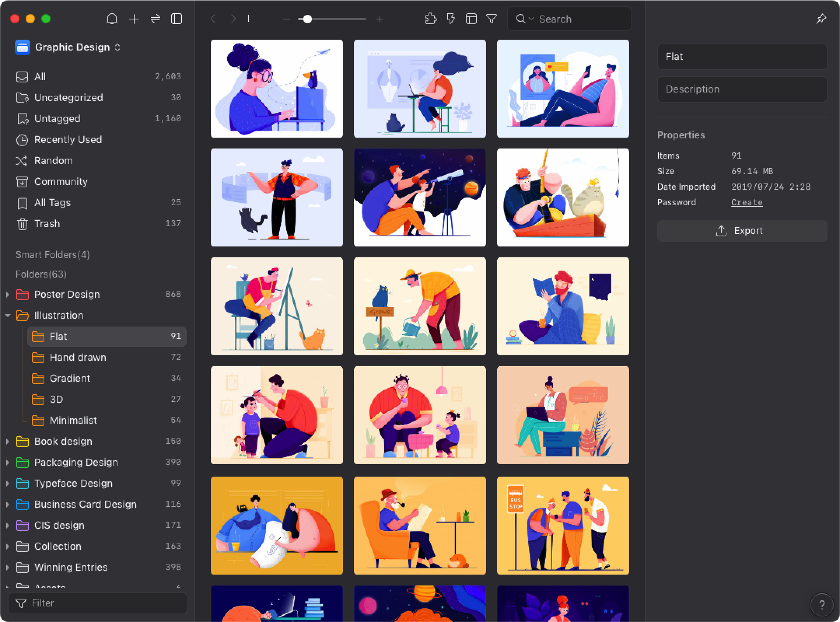Expand the Poster Design folder
Image resolution: width=840 pixels, height=622 pixels.
coord(7,295)
